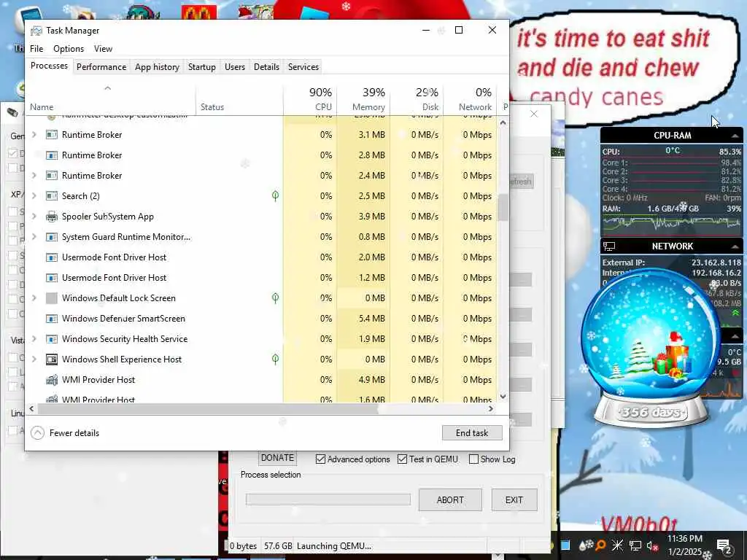This screenshot has height=560, width=747.
Task: Expand the Windows Shell Experience Host group
Action: (34, 359)
